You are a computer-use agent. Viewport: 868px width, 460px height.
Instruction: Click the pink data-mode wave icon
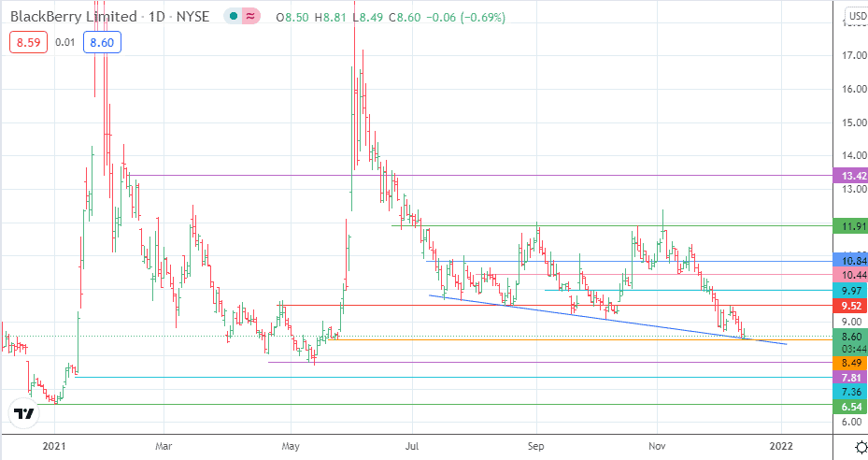(x=250, y=17)
